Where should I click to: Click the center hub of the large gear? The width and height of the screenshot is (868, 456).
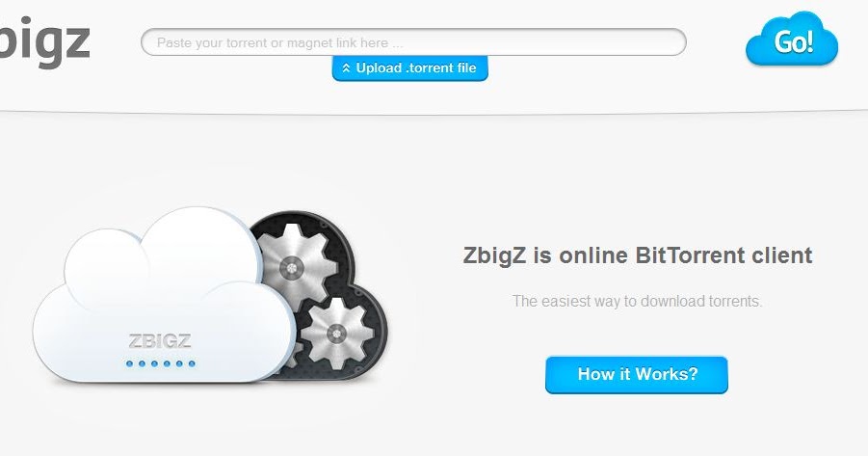click(291, 269)
